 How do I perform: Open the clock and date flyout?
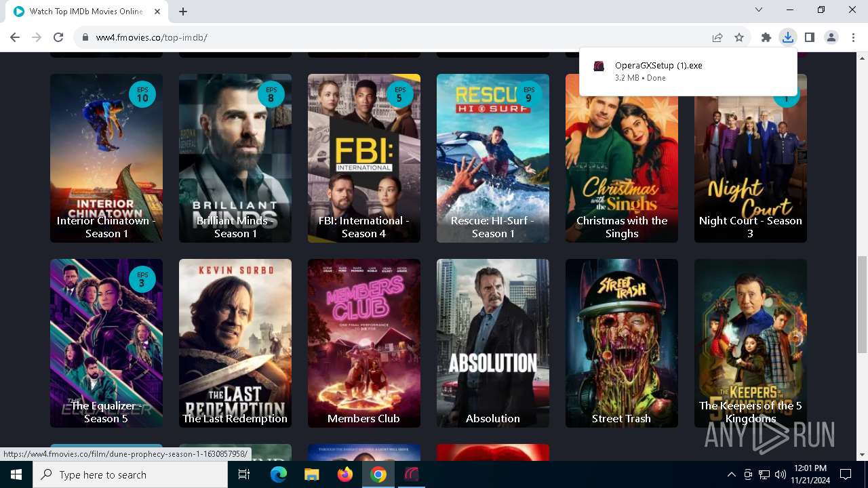(x=809, y=474)
